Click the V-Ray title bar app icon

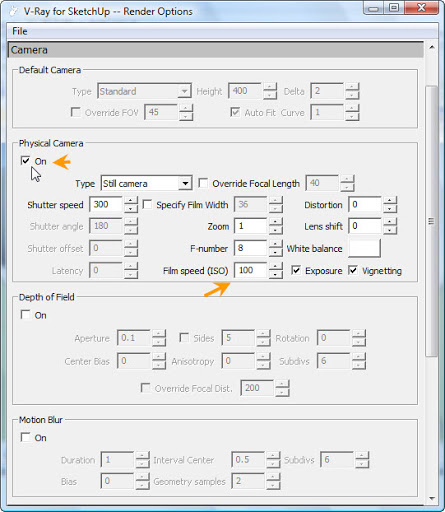pyautogui.click(x=14, y=11)
